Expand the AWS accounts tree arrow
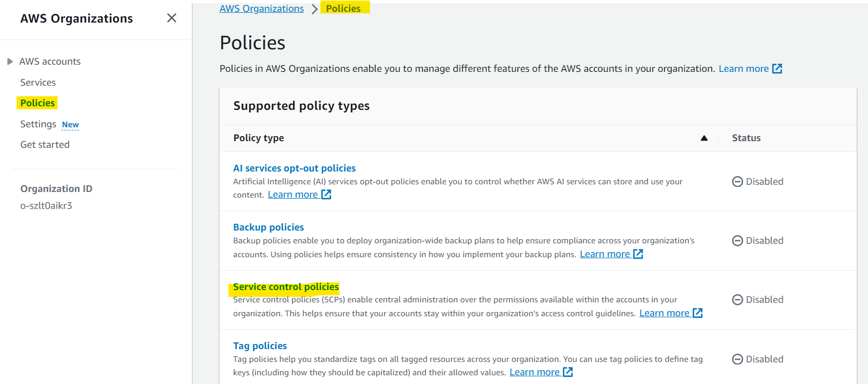The height and width of the screenshot is (384, 868). [10, 62]
